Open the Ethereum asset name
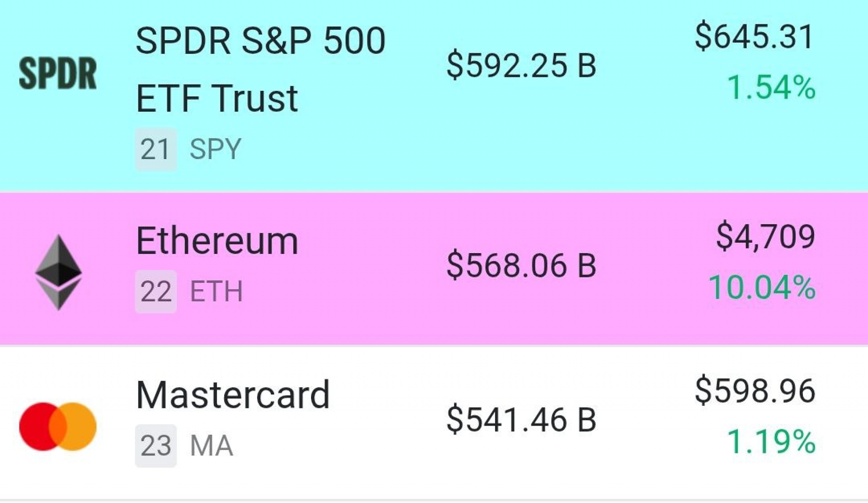This screenshot has height=503, width=868. pyautogui.click(x=217, y=241)
